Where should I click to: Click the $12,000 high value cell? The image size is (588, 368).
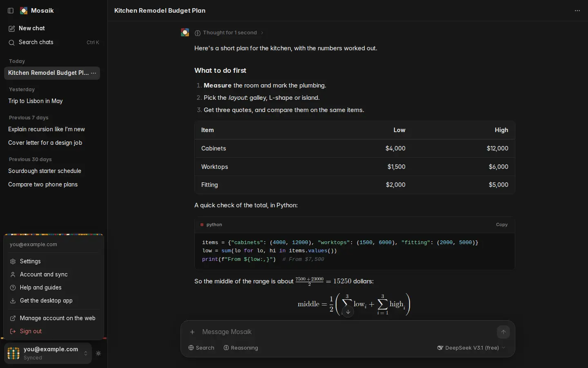click(497, 148)
